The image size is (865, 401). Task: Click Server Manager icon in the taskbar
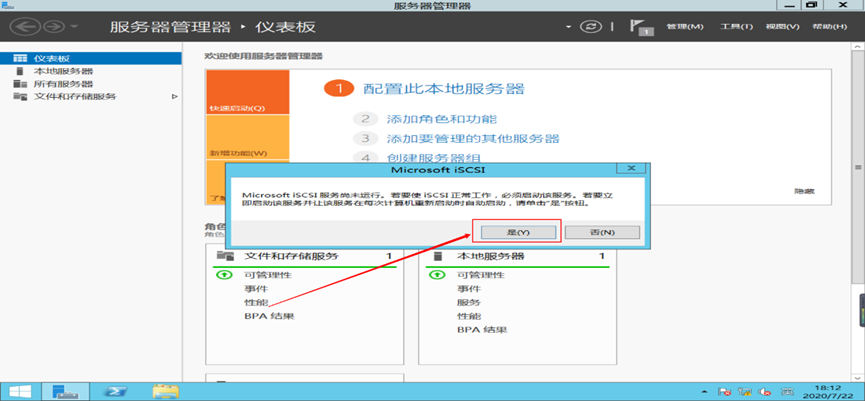pos(65,392)
